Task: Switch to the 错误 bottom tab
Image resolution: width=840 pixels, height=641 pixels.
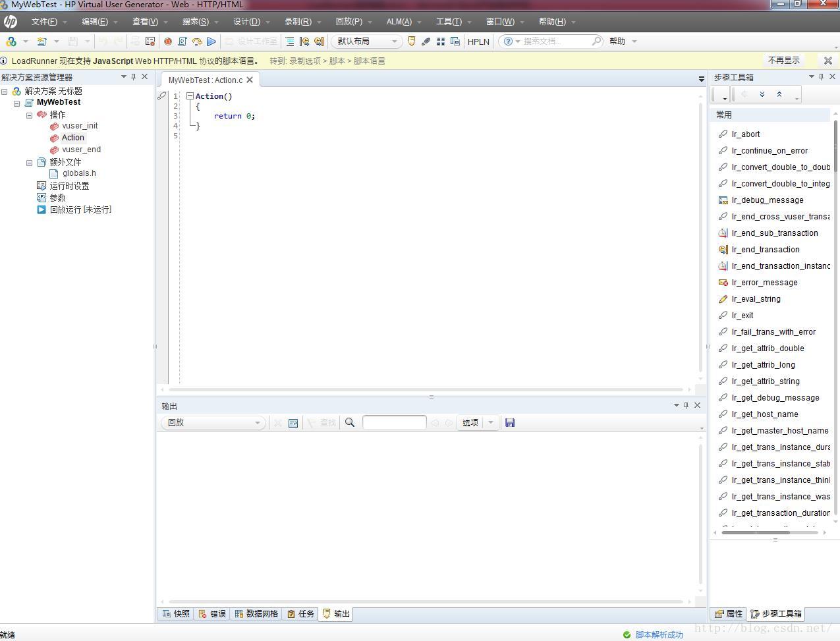Action: tap(212, 614)
